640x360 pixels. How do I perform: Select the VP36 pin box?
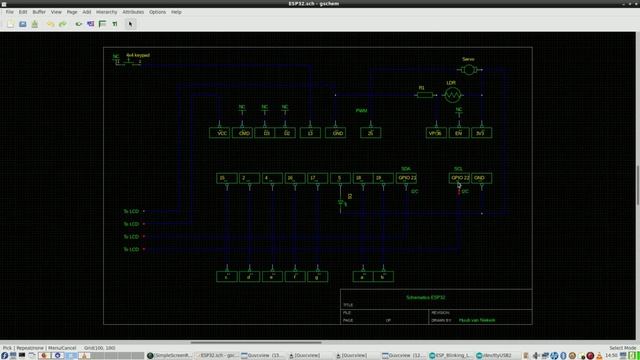[436, 133]
